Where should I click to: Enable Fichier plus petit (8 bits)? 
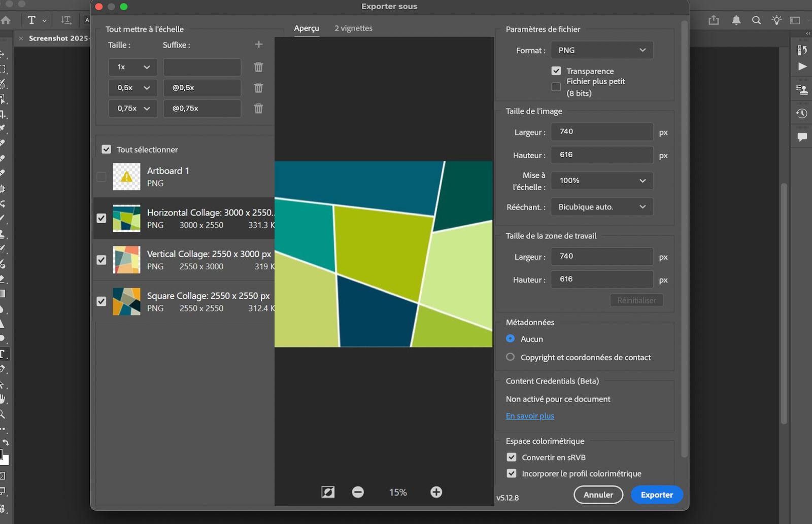pos(556,87)
